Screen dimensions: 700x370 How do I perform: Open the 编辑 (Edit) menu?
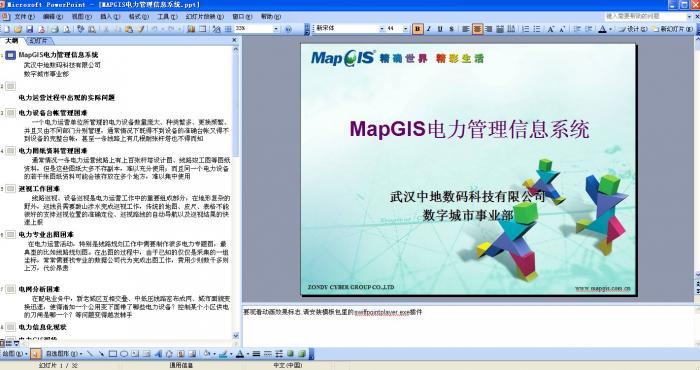click(53, 17)
